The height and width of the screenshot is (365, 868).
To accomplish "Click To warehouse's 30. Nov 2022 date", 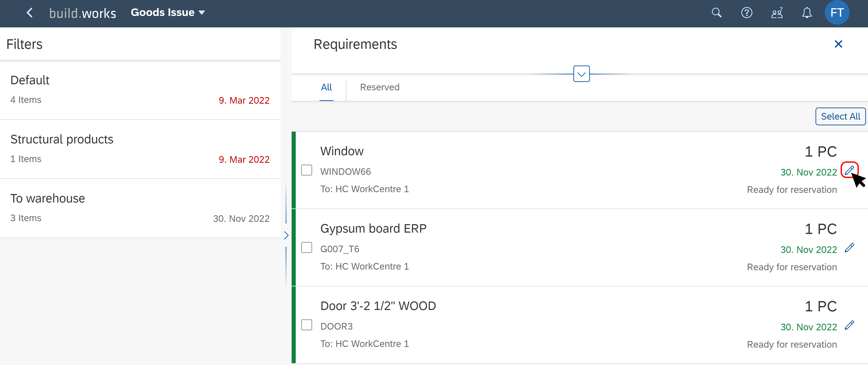I will coord(241,219).
